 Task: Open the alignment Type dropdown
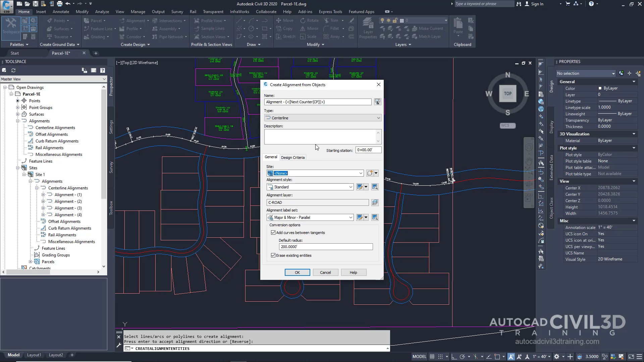click(x=378, y=118)
